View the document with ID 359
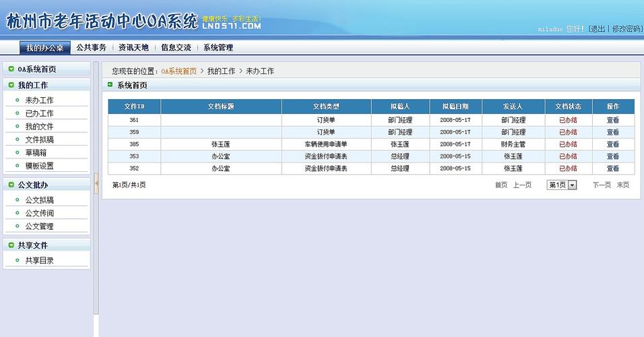The height and width of the screenshot is (337, 644). (613, 132)
